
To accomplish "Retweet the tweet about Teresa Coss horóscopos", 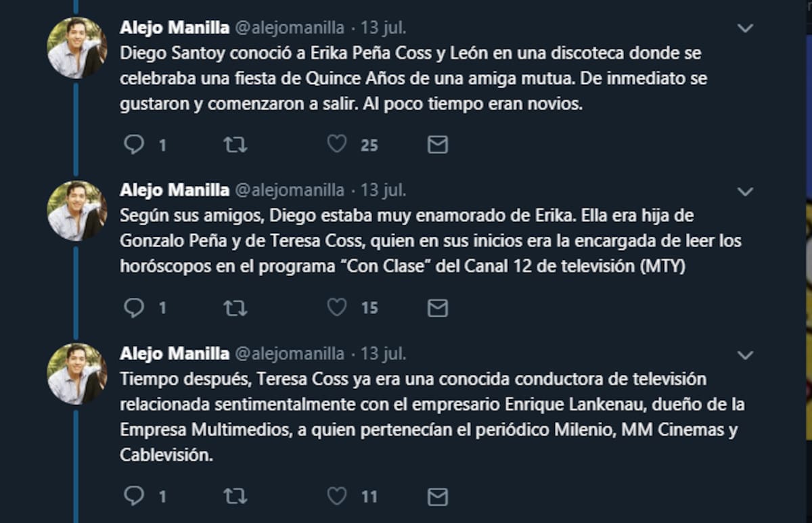I will (x=235, y=309).
